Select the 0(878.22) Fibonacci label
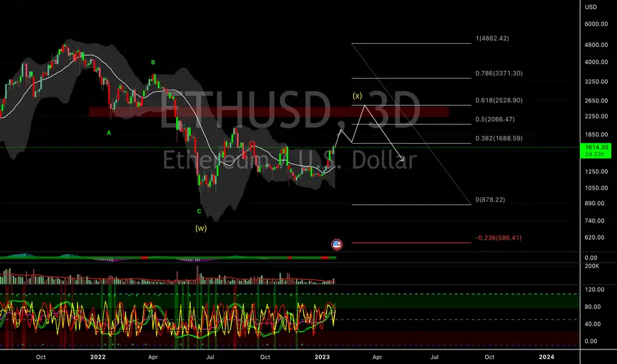 [x=490, y=200]
